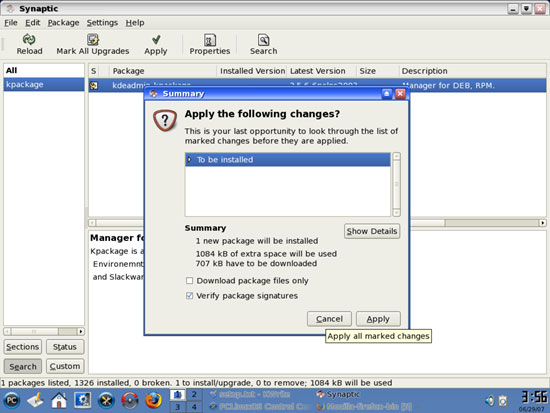550x413 pixels.
Task: Click Cancel in the Summary dialog
Action: [x=329, y=319]
